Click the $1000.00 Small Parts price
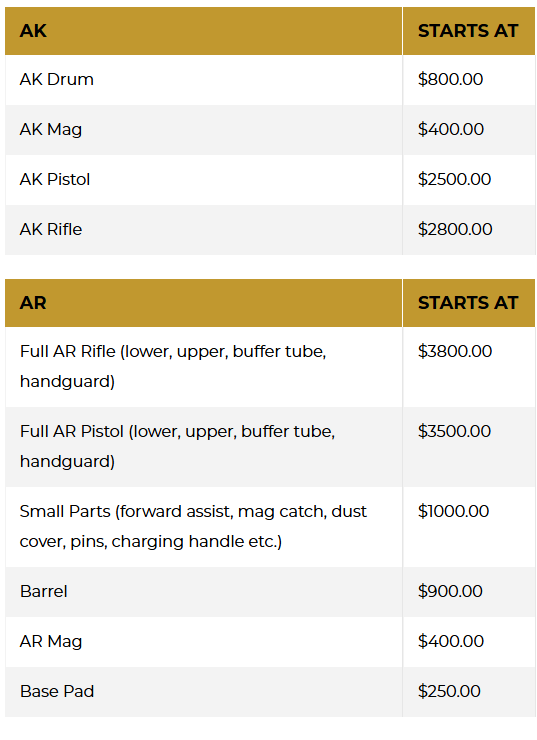This screenshot has height=740, width=537. [453, 511]
